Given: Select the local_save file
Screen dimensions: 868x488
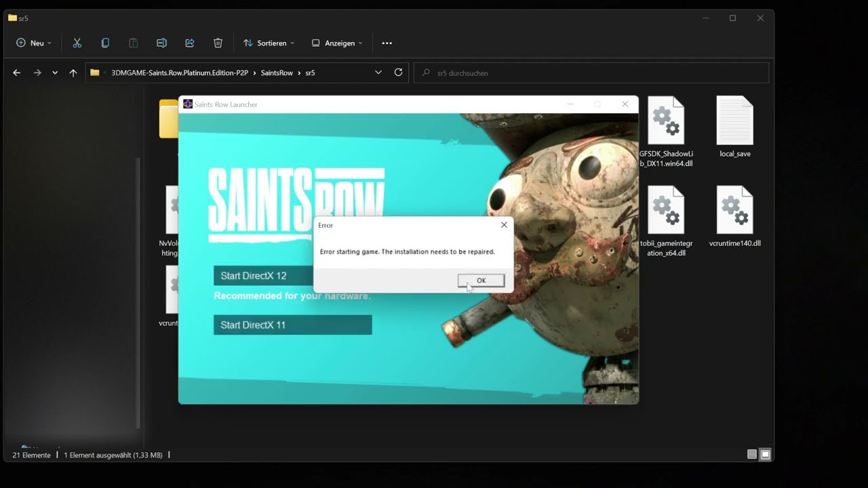Looking at the screenshot, I should click(735, 127).
